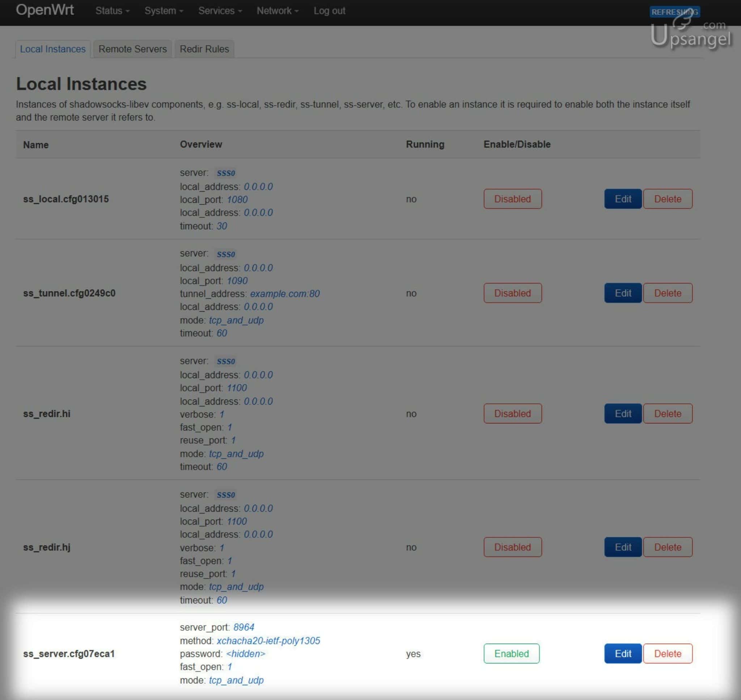Select the Local Instances tab

(52, 49)
